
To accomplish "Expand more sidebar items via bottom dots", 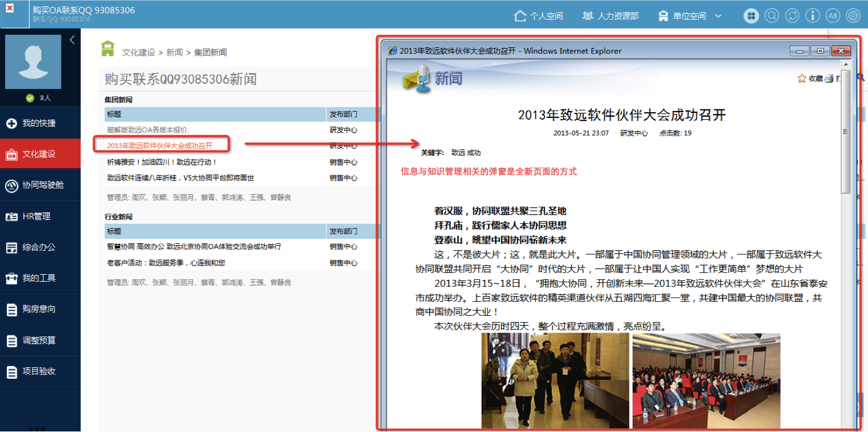I will point(37,429).
